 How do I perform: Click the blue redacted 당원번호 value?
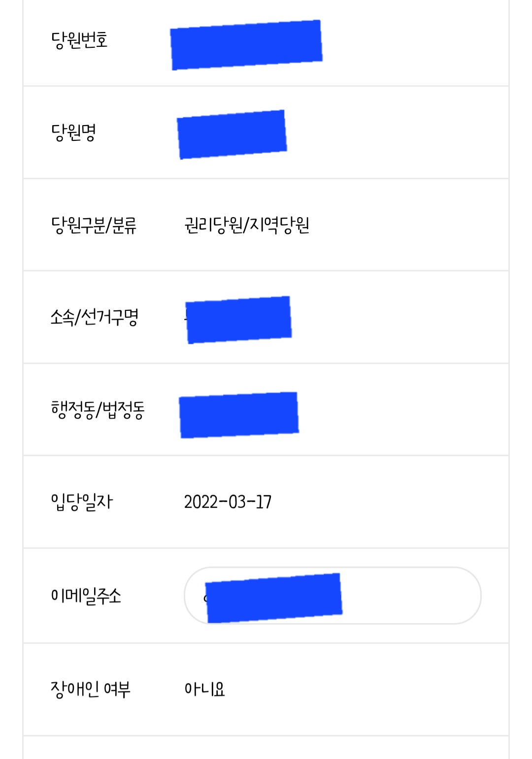click(246, 45)
